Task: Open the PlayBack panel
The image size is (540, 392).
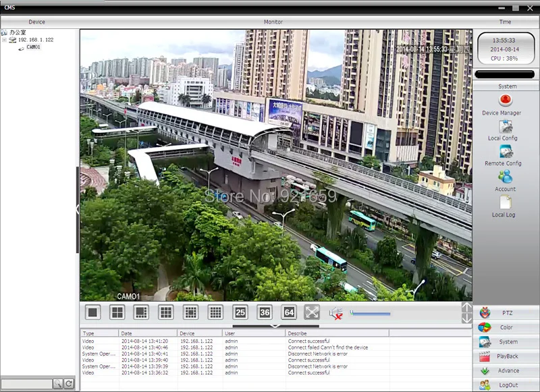Action: point(506,356)
